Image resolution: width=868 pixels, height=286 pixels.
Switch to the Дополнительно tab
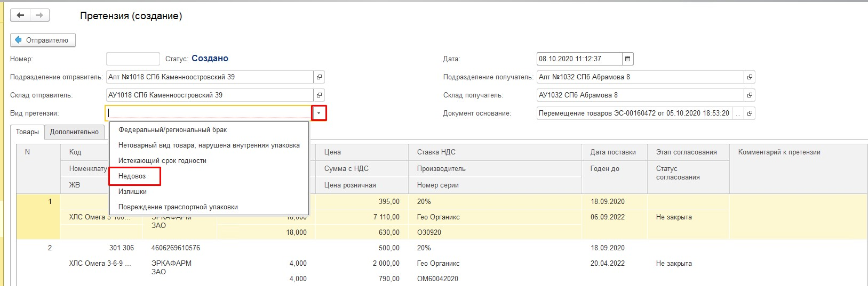point(74,132)
